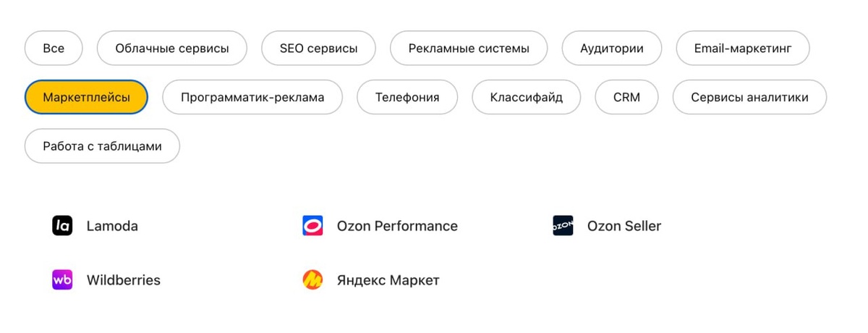Open the Wildberries text link
The height and width of the screenshot is (333, 868).
(x=124, y=280)
